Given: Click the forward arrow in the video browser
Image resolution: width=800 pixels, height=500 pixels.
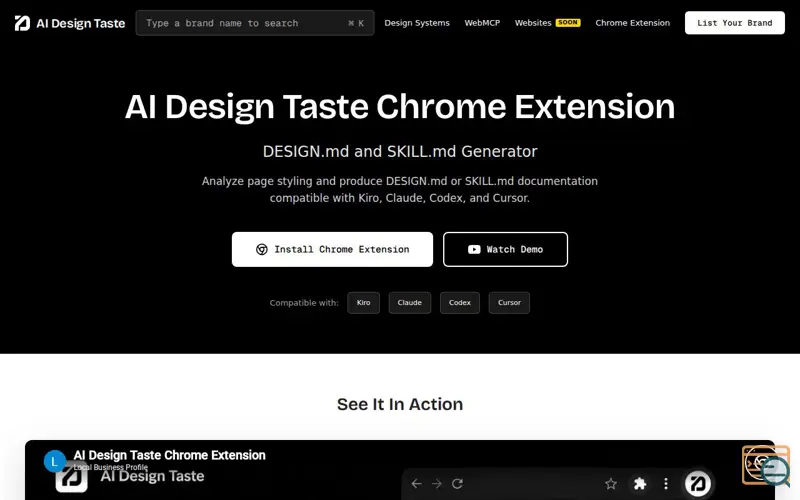Looking at the screenshot, I should 437,484.
